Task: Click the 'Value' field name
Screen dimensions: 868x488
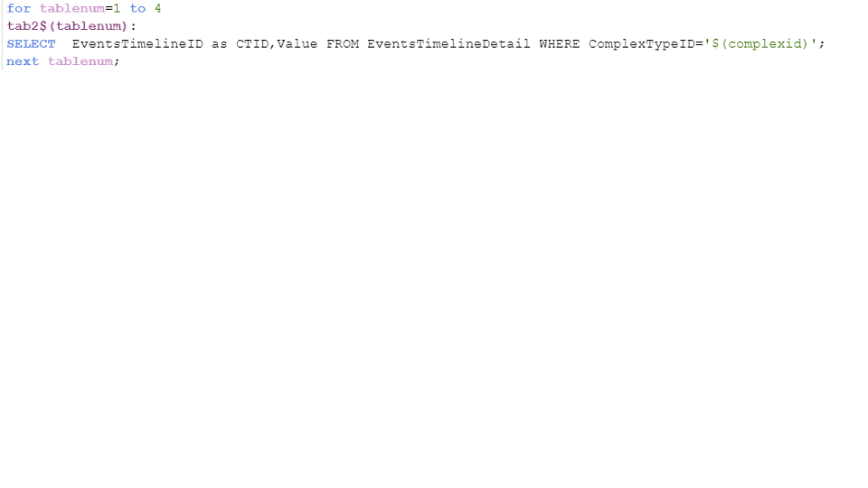Action: tap(297, 43)
